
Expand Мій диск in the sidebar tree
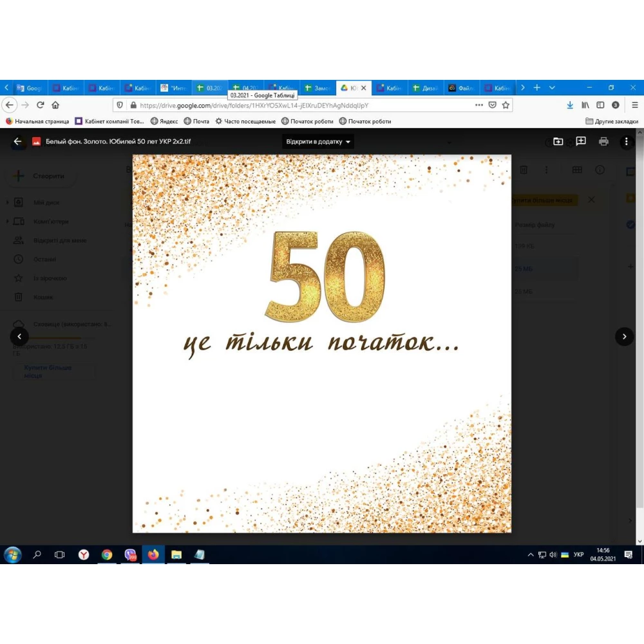click(x=7, y=202)
